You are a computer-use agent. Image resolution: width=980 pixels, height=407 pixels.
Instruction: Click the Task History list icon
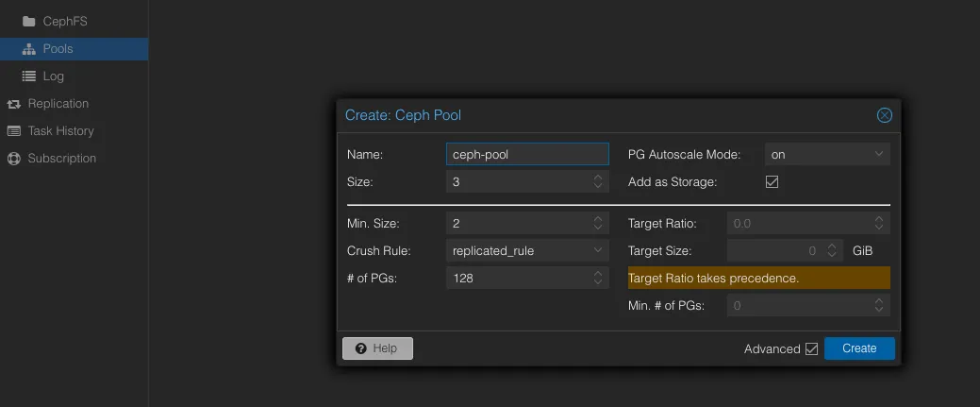[14, 131]
